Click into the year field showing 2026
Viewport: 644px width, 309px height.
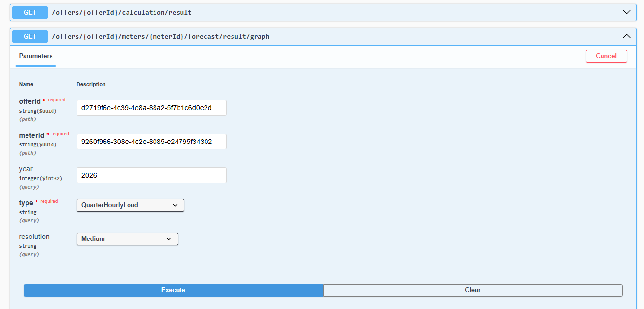pos(151,175)
